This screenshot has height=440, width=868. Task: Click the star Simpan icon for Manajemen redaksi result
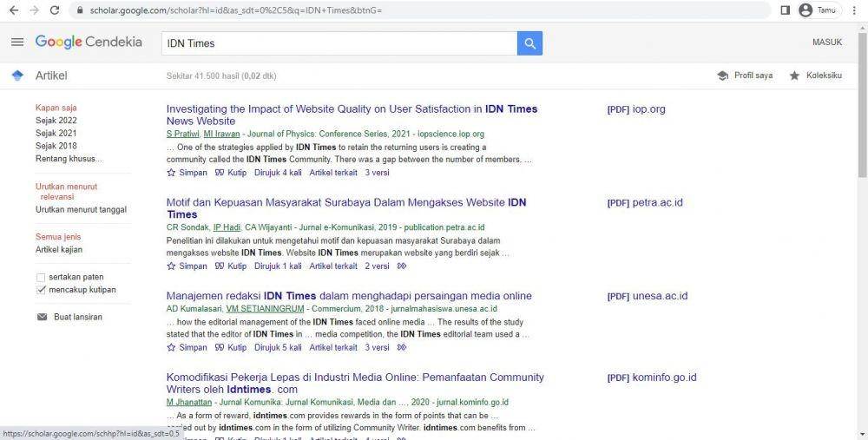[171, 347]
